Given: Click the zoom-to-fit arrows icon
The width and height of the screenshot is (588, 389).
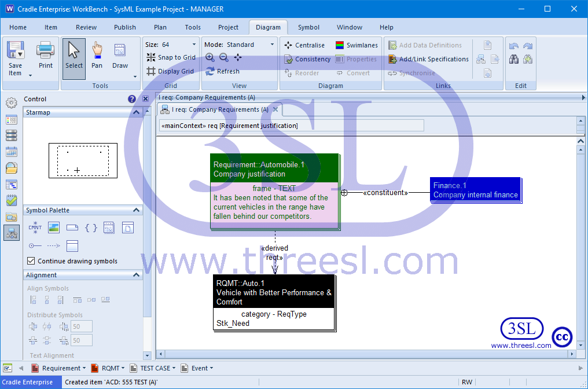Looking at the screenshot, I should coord(238,57).
